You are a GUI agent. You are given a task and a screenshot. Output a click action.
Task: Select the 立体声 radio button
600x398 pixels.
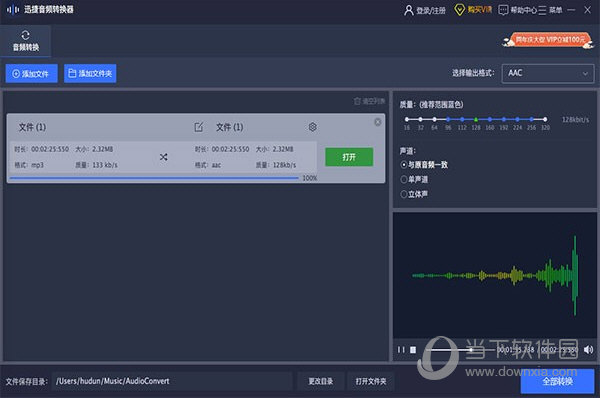pos(404,194)
